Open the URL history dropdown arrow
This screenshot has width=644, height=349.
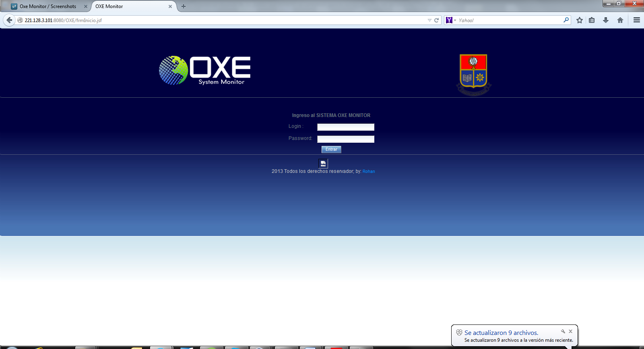[429, 20]
